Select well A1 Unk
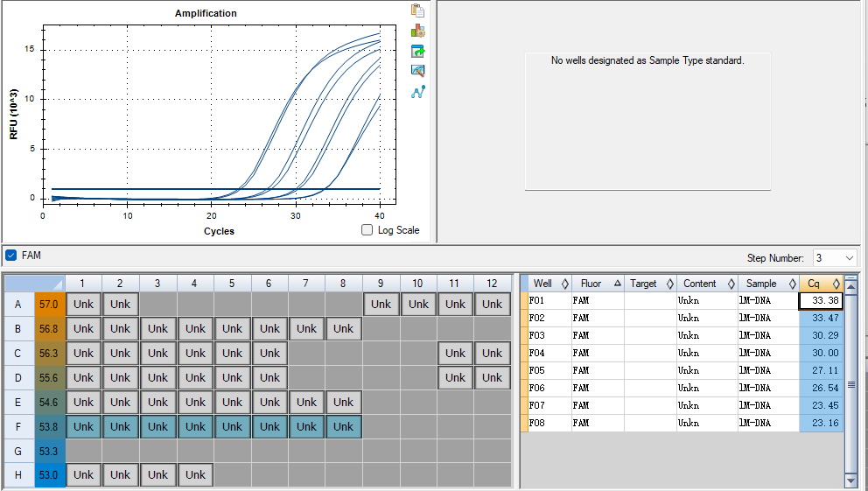The image size is (868, 491). 84,305
